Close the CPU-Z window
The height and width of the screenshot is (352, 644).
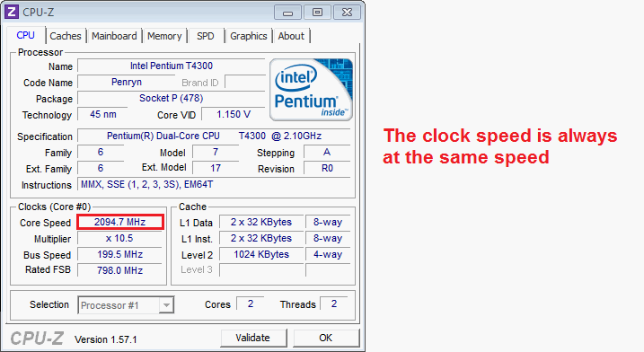(347, 13)
